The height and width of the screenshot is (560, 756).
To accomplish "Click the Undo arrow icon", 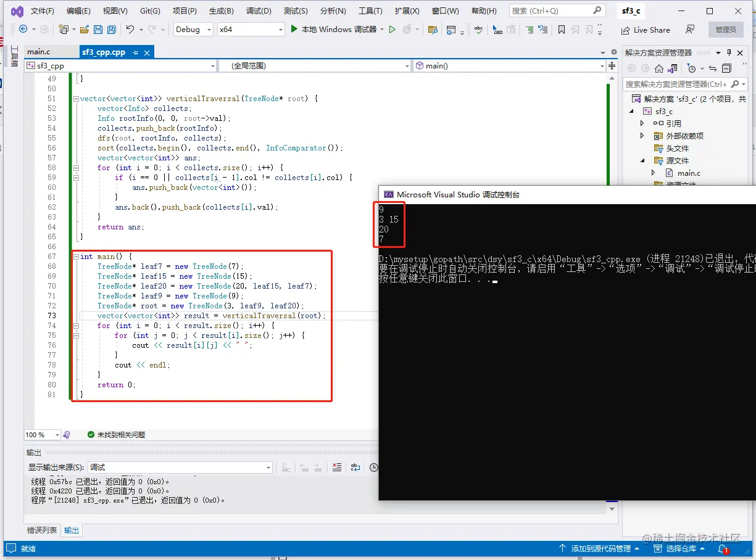I will (x=130, y=29).
